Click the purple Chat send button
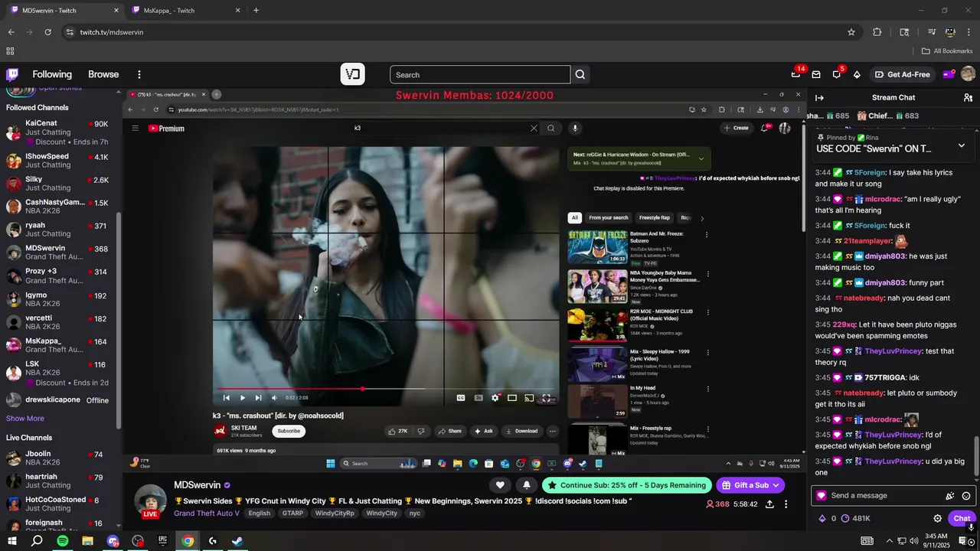 tap(962, 518)
